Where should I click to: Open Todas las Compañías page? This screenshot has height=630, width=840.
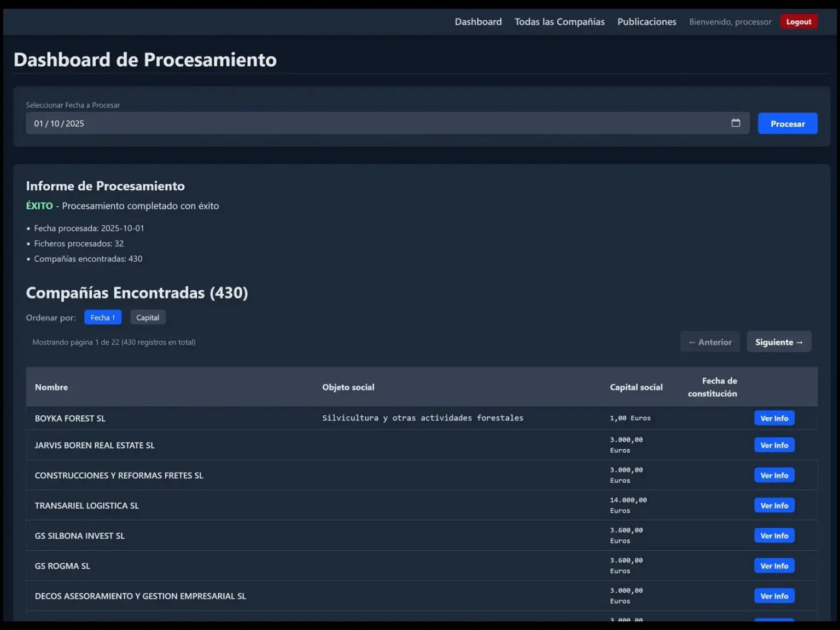[559, 21]
